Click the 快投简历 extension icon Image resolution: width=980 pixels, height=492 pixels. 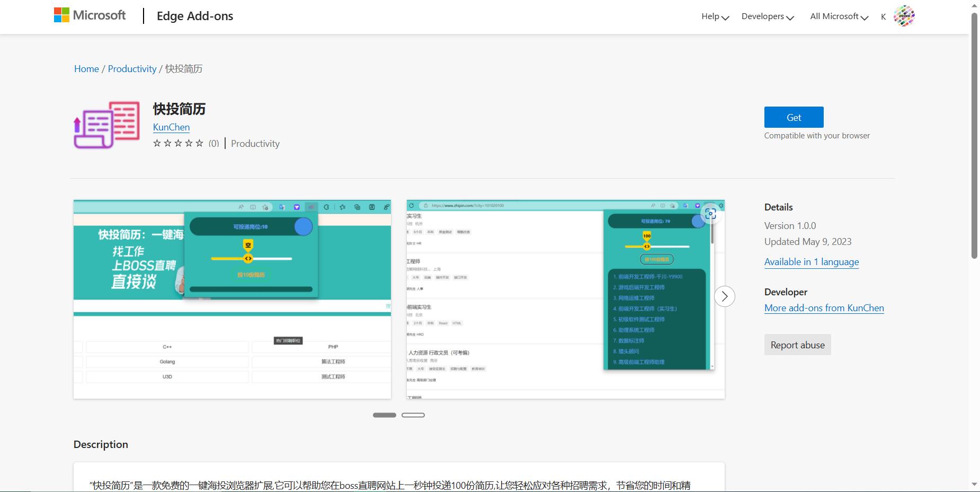[x=106, y=125]
